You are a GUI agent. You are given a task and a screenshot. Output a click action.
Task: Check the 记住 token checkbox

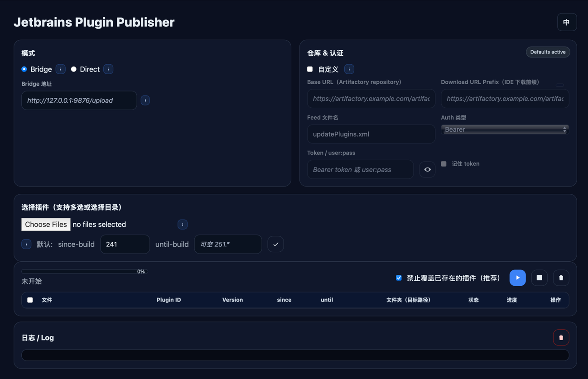click(x=443, y=164)
